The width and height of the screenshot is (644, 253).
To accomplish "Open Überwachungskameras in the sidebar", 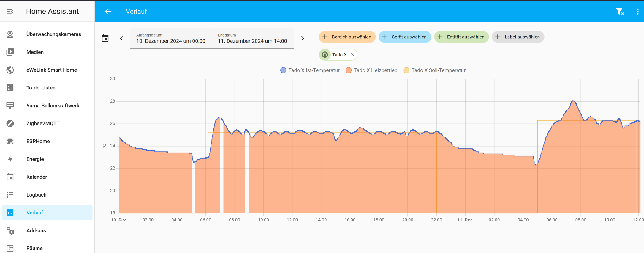I will tap(47, 34).
